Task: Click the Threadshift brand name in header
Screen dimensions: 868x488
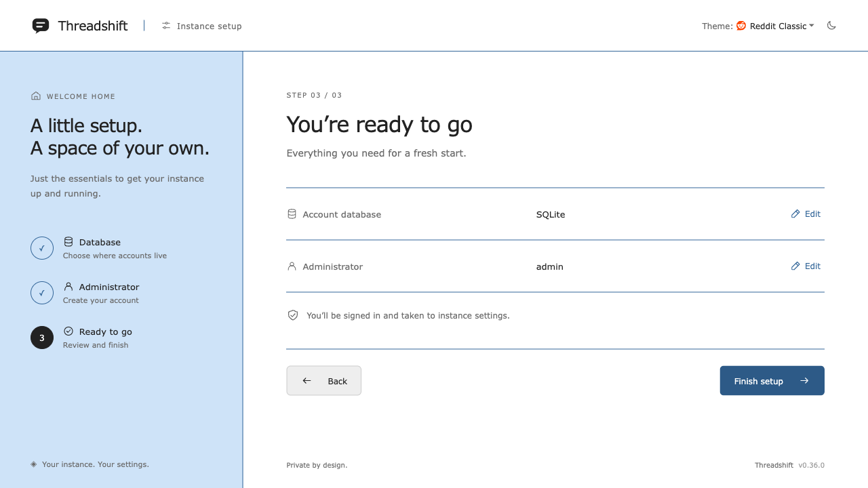Action: pos(93,26)
